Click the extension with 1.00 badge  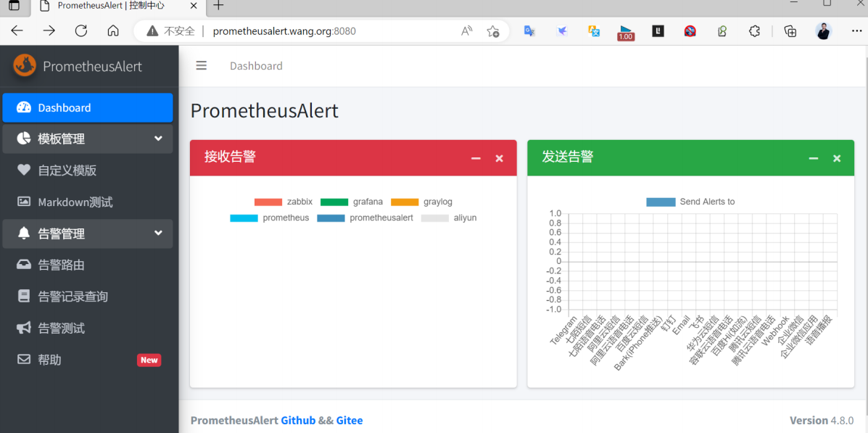(x=626, y=33)
